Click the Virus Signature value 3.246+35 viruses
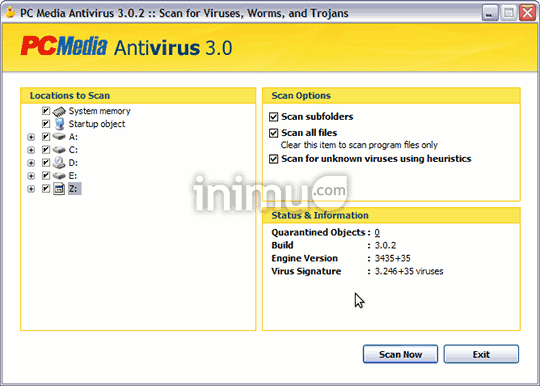This screenshot has width=540, height=386. pos(409,271)
